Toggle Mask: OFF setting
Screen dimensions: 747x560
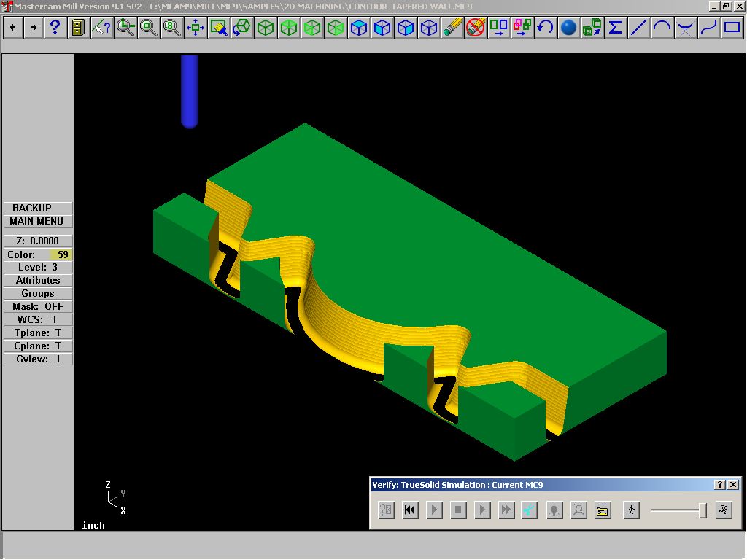click(x=38, y=307)
